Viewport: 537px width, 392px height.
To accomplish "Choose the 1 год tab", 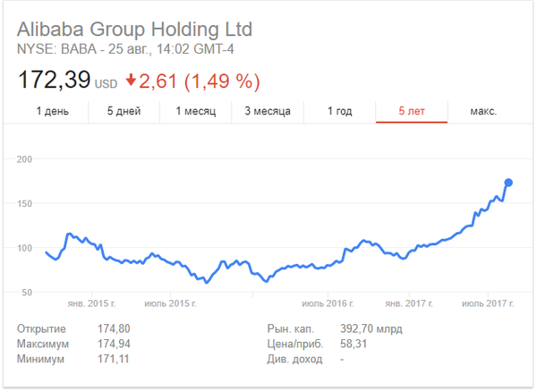I will coord(339,111).
